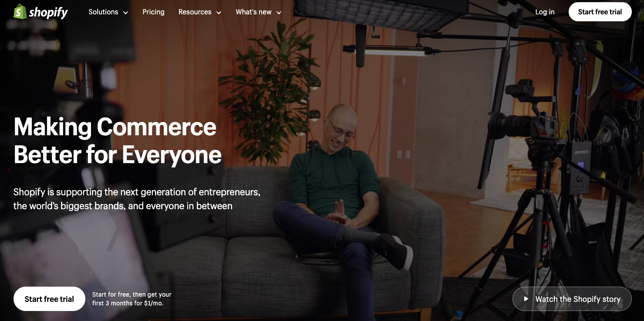The height and width of the screenshot is (321, 644).
Task: Open the Resources menu label
Action: (195, 12)
